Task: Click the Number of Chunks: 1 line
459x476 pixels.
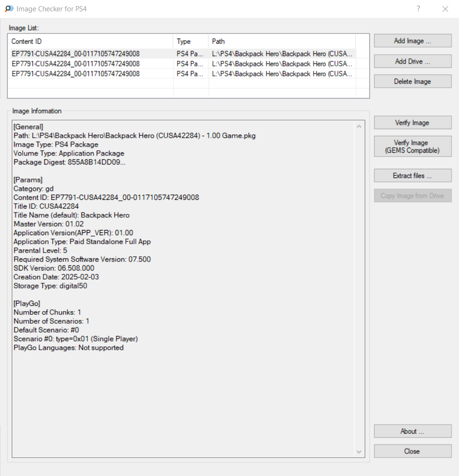Action: coord(47,312)
